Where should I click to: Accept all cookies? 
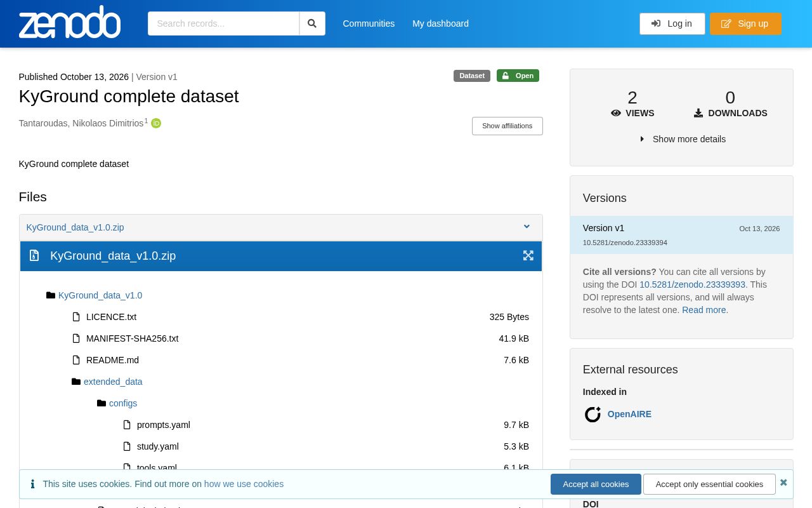[x=596, y=484]
